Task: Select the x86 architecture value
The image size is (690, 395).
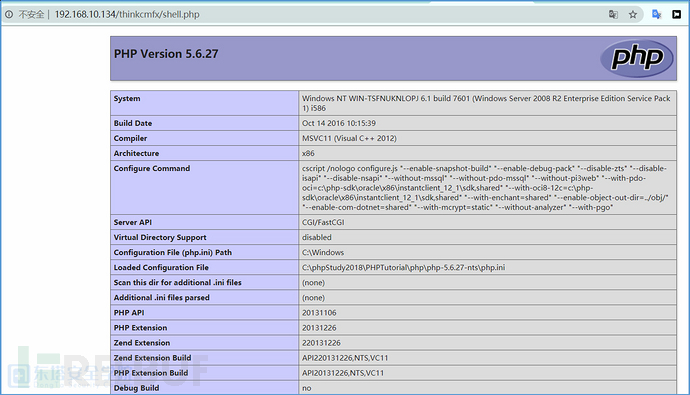Action: tap(308, 153)
